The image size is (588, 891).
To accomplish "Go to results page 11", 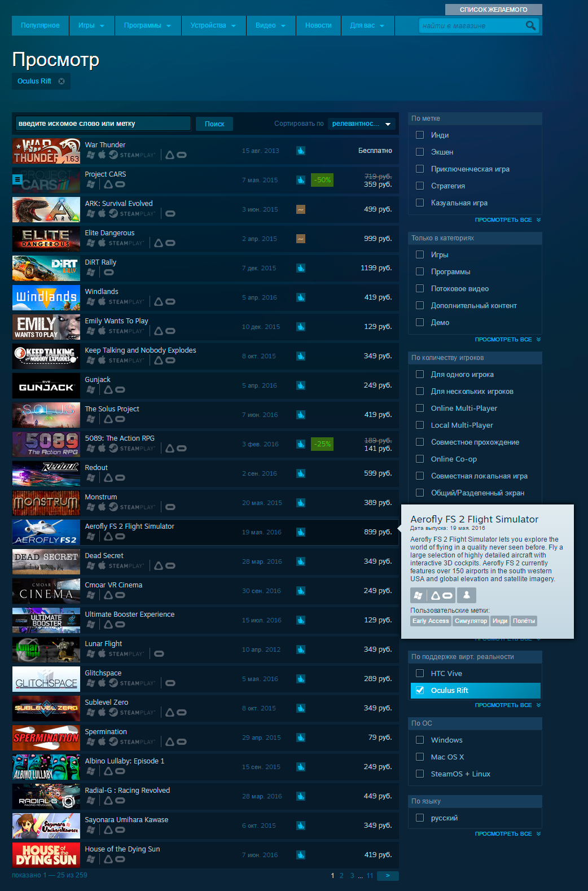I will [x=370, y=876].
